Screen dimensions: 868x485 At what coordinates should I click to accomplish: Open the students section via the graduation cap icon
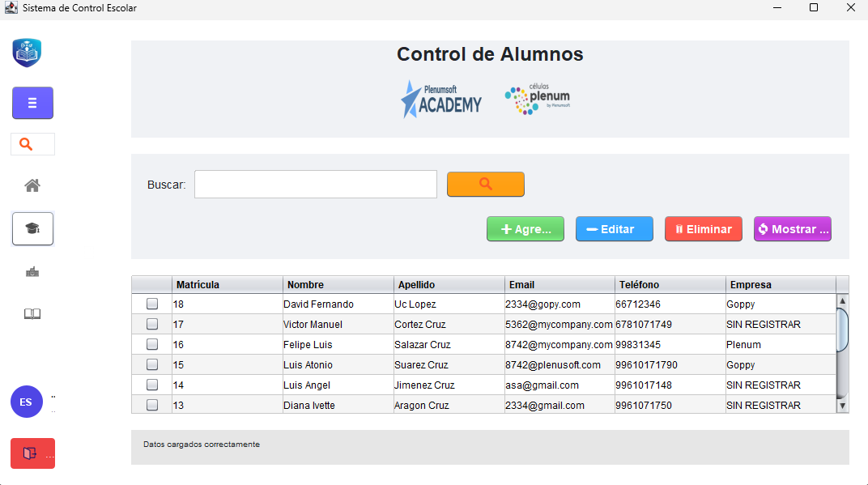tap(32, 228)
